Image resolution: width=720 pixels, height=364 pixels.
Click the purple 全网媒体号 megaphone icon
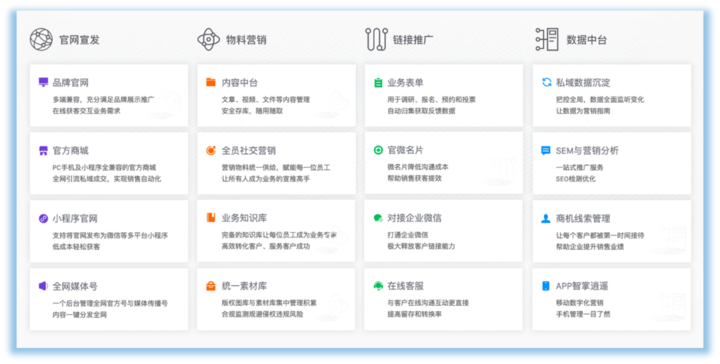(43, 286)
